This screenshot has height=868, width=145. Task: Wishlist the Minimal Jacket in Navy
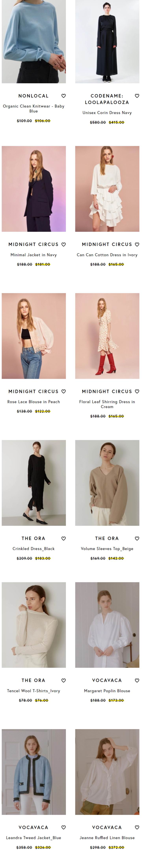[63, 245]
